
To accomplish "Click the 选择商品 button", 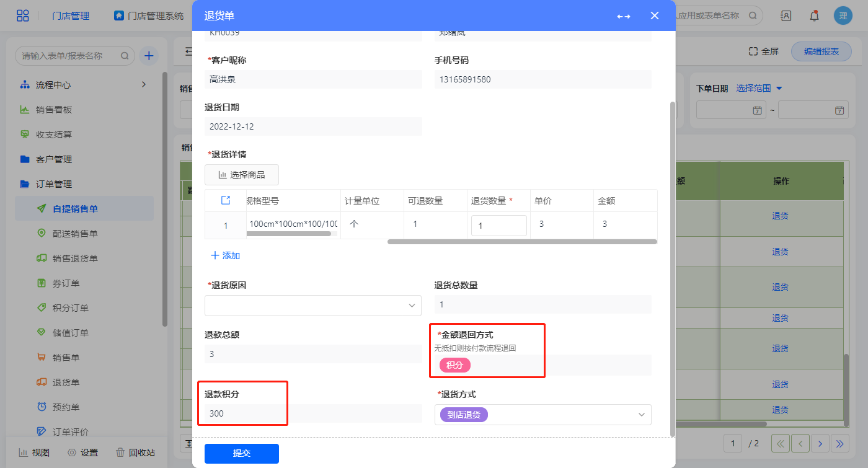I will tap(242, 175).
